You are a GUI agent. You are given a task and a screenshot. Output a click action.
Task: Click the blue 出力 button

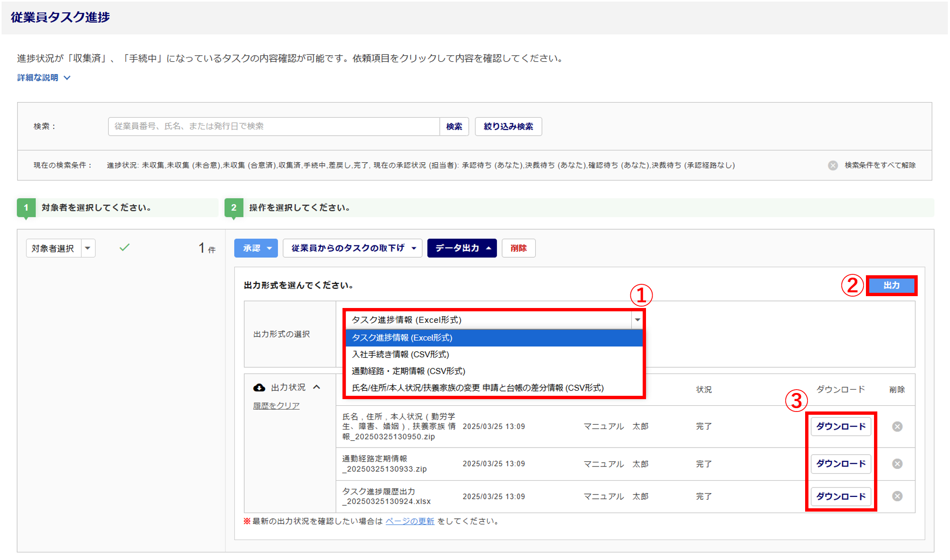coord(891,285)
